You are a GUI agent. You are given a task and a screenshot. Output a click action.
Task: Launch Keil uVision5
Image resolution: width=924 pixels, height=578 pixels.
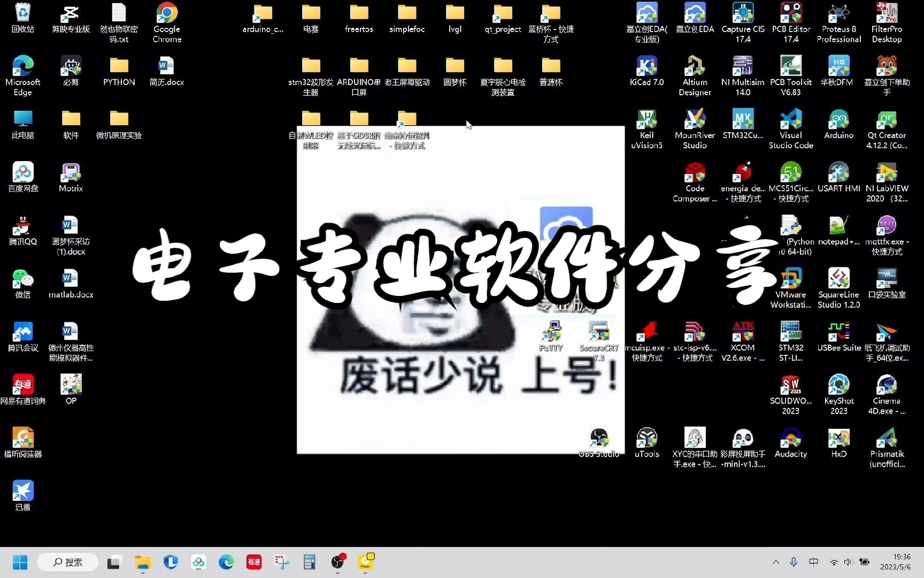click(646, 128)
